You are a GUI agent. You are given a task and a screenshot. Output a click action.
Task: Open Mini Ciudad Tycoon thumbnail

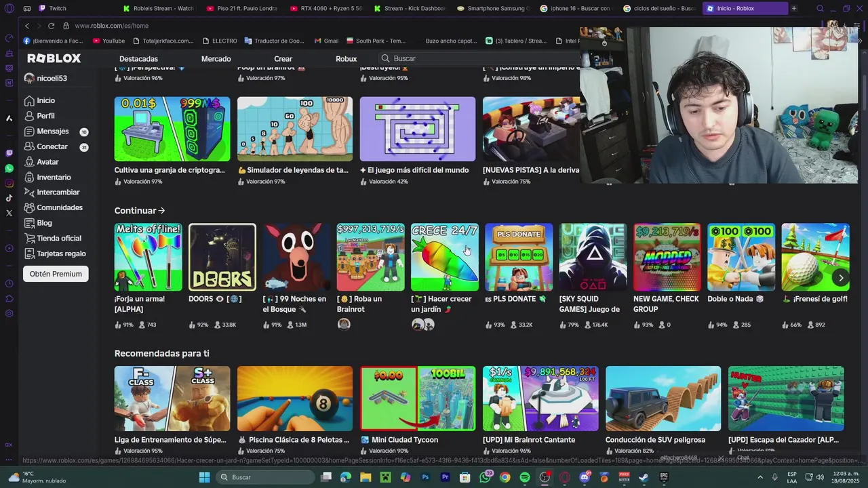418,399
